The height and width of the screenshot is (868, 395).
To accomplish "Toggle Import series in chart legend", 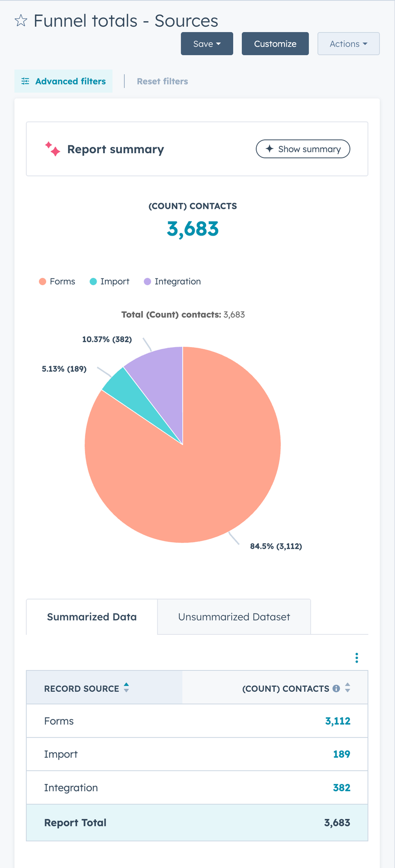I will [x=109, y=282].
